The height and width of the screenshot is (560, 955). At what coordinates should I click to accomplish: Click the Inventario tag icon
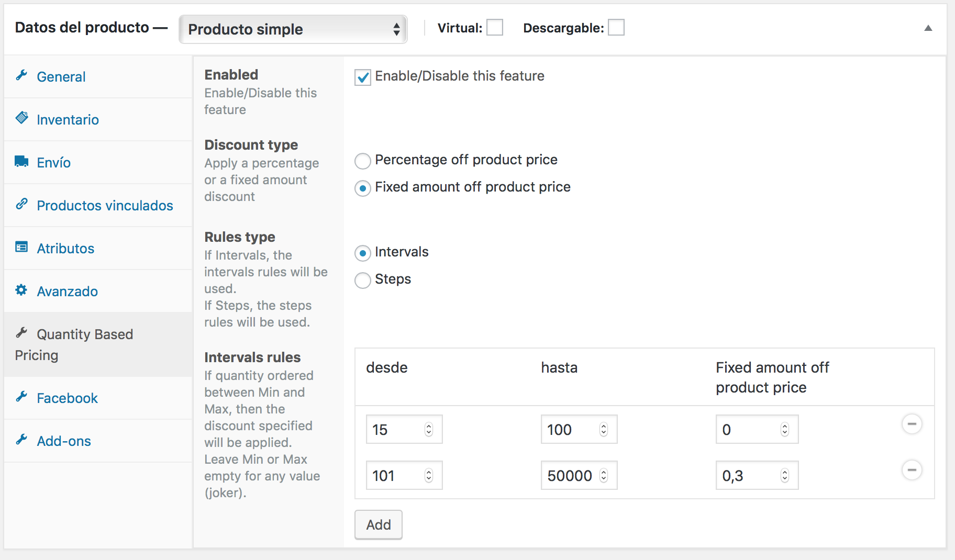[21, 118]
